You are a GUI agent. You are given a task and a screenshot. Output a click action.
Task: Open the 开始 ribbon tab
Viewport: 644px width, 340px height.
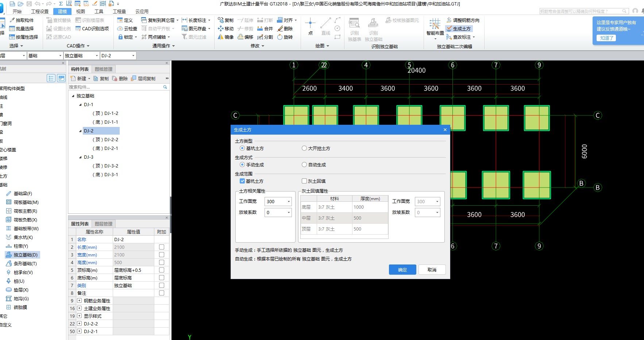[17, 11]
